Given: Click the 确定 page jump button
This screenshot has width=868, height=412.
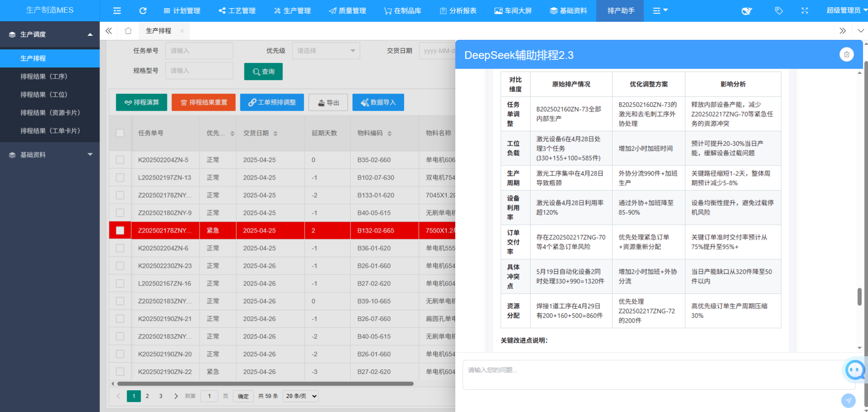Looking at the screenshot, I should [244, 396].
